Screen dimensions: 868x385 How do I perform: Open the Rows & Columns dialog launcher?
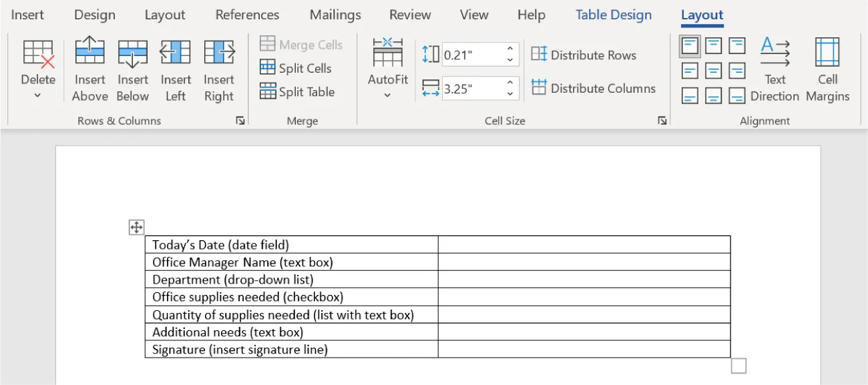[x=240, y=121]
